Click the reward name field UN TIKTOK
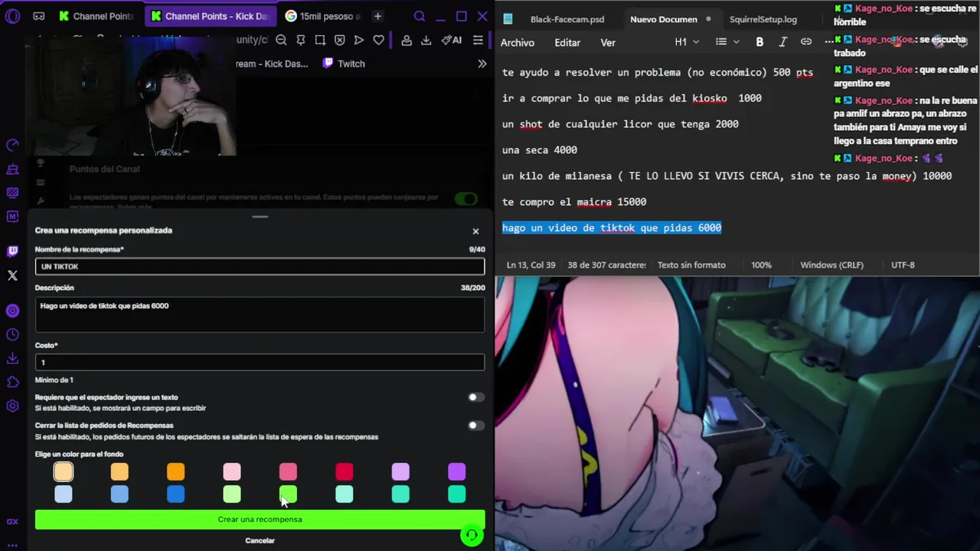Image resolution: width=980 pixels, height=551 pixels. click(260, 266)
